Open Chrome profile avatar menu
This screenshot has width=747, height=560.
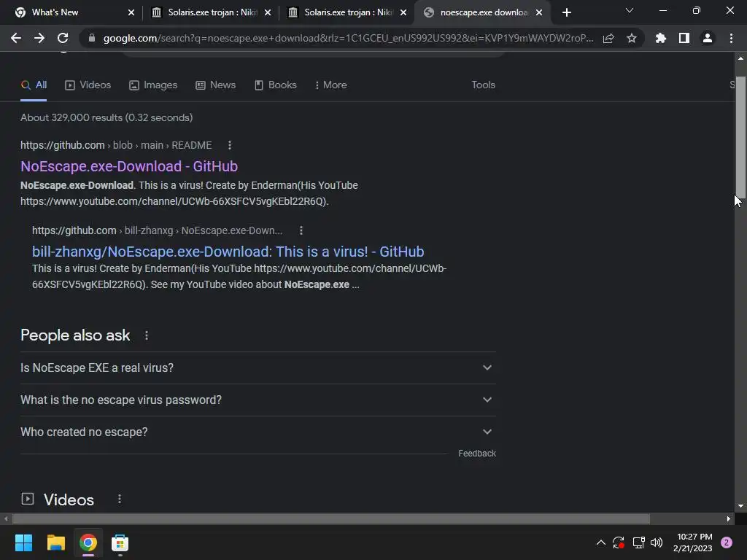[708, 38]
